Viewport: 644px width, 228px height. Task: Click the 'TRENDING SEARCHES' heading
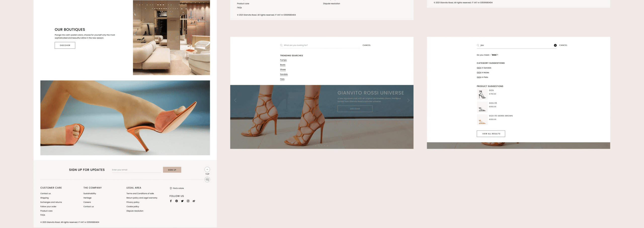tap(291, 55)
